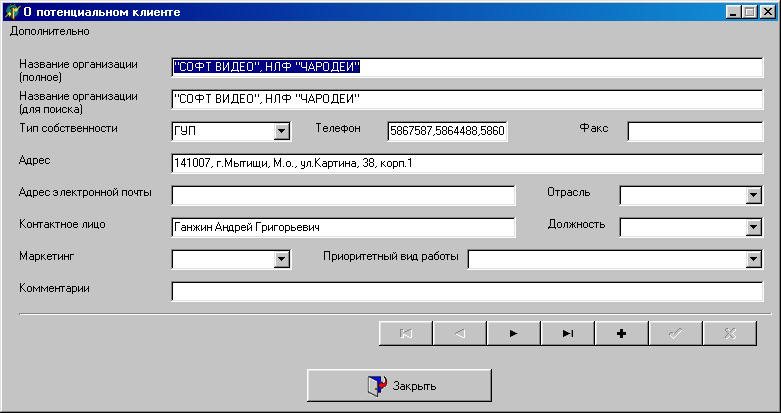The width and height of the screenshot is (781, 413).
Task: Expand Приоритетный вид работы dropdown
Action: (754, 259)
